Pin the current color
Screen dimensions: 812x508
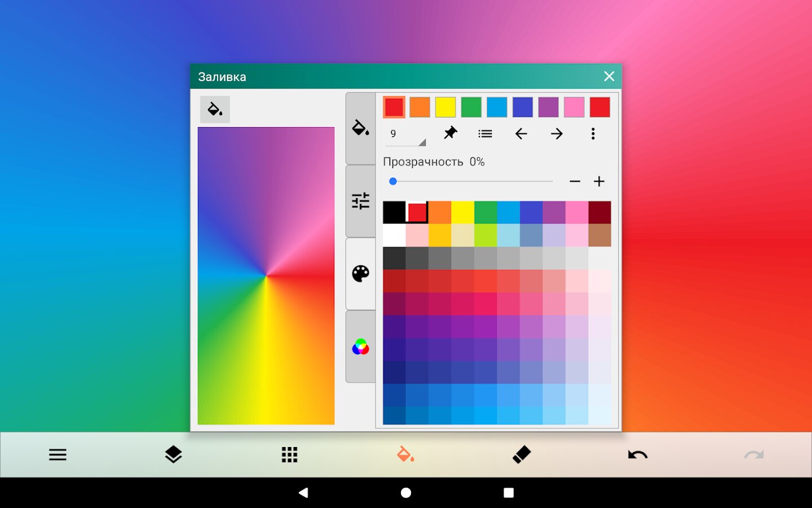(450, 134)
